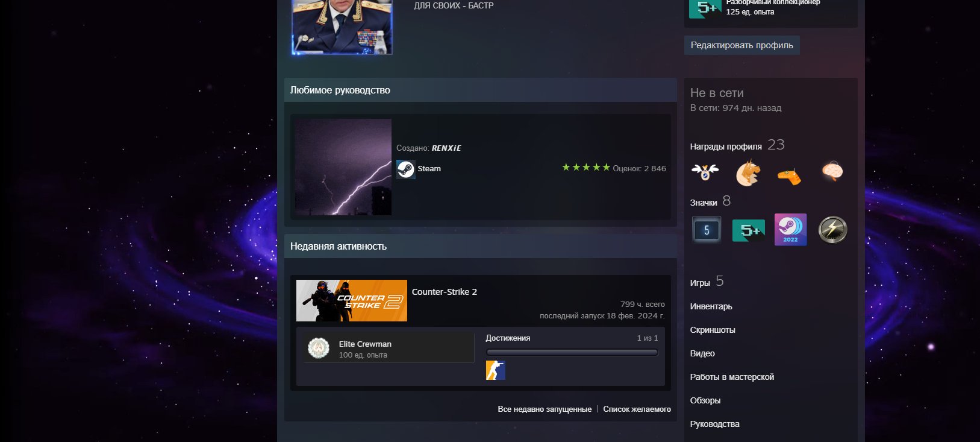Screen dimensions: 980x442
Task: Click the 100 ед. опыта text
Action: (x=363, y=355)
